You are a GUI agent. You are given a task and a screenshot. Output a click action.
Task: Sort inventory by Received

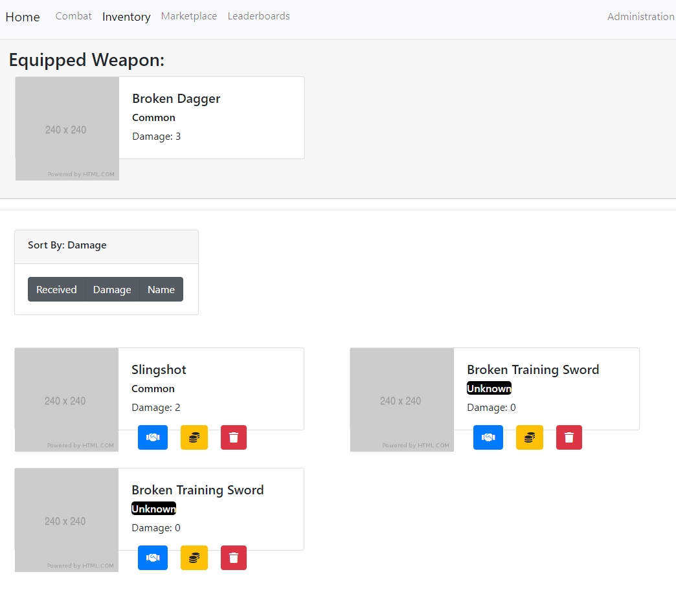point(56,289)
